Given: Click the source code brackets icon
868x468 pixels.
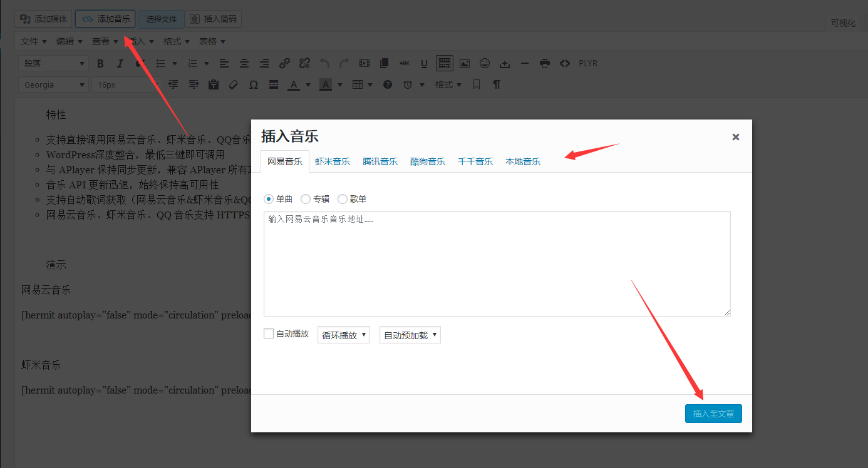Looking at the screenshot, I should pos(565,63).
